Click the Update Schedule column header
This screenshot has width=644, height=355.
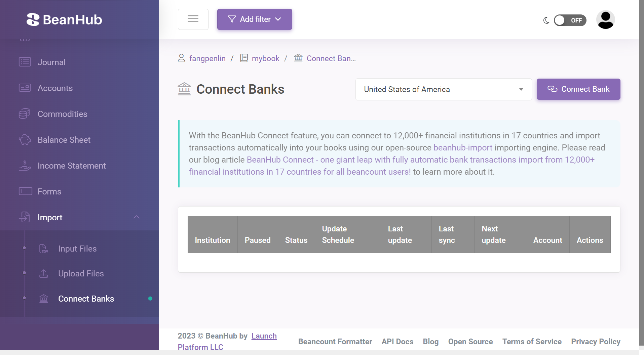pyautogui.click(x=348, y=234)
